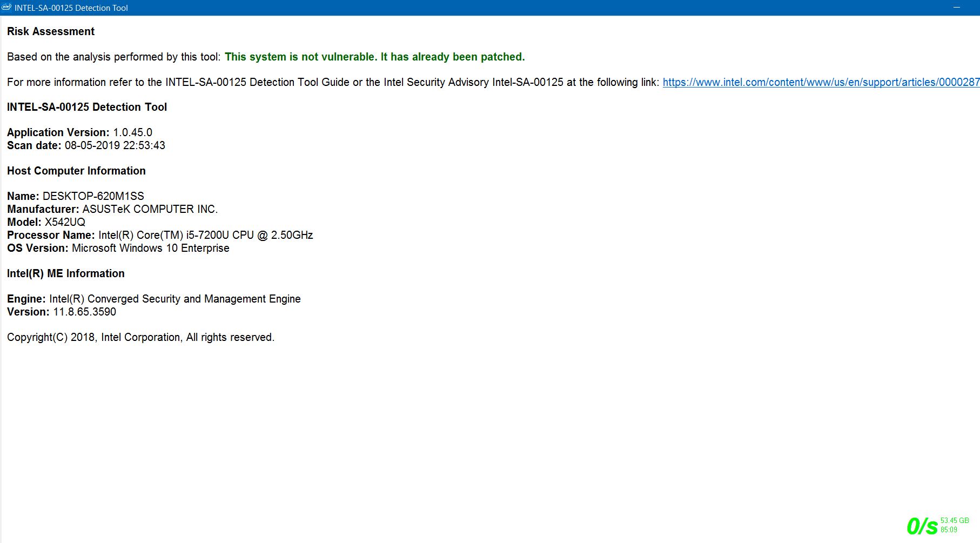Click the 'INTEL-SA-00125 Detection Tool' heading
This screenshot has width=980, height=543.
[87, 107]
